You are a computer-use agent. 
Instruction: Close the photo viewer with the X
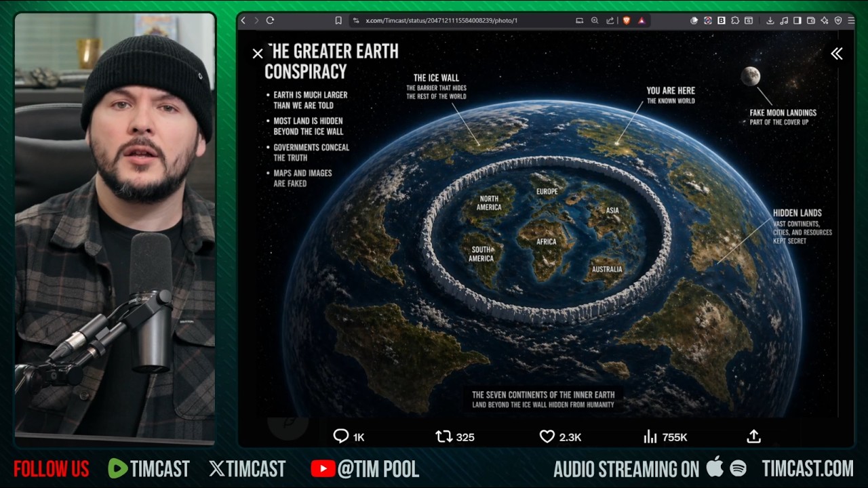(x=258, y=54)
